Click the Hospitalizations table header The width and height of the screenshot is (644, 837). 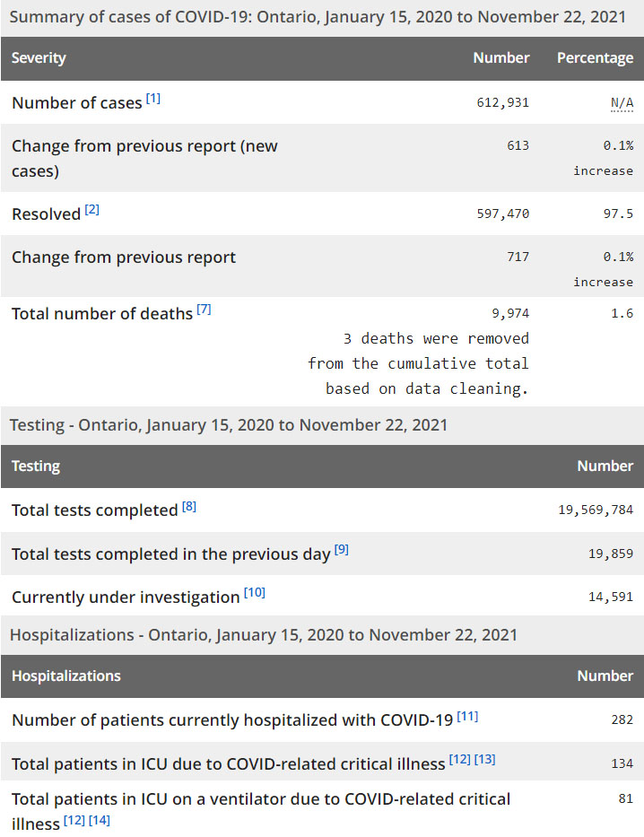[66, 676]
